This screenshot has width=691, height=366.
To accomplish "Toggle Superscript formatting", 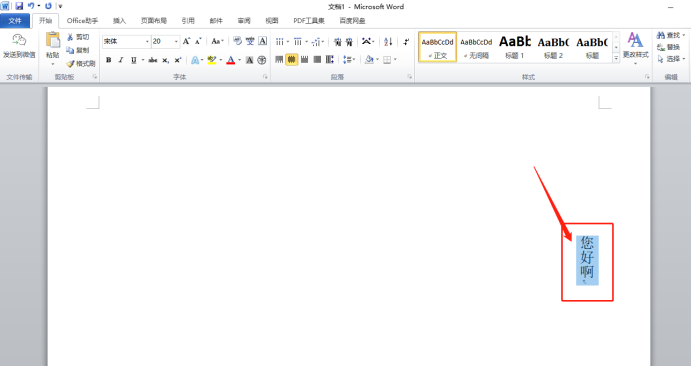I will (178, 60).
